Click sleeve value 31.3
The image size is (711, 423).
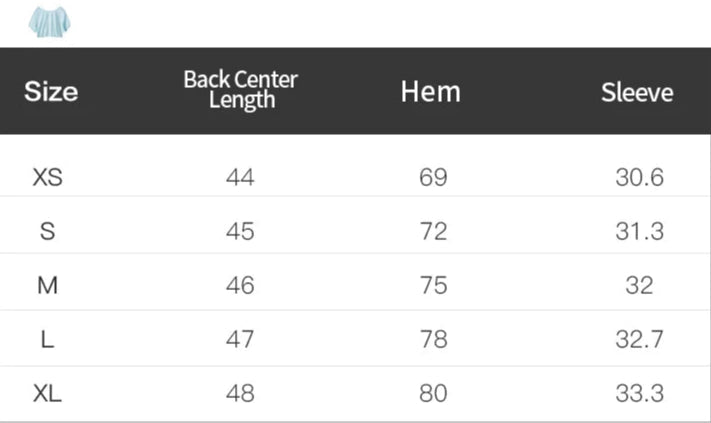coord(640,231)
